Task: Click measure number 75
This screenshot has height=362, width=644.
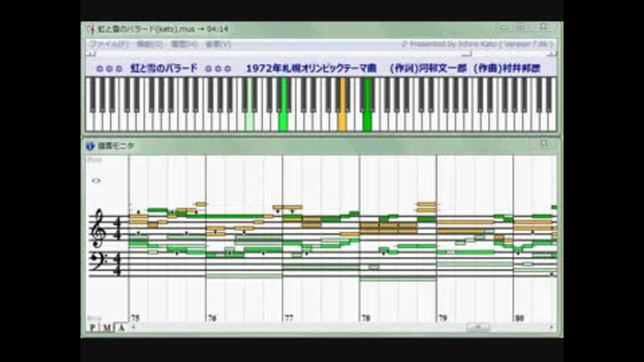Action: coord(135,318)
